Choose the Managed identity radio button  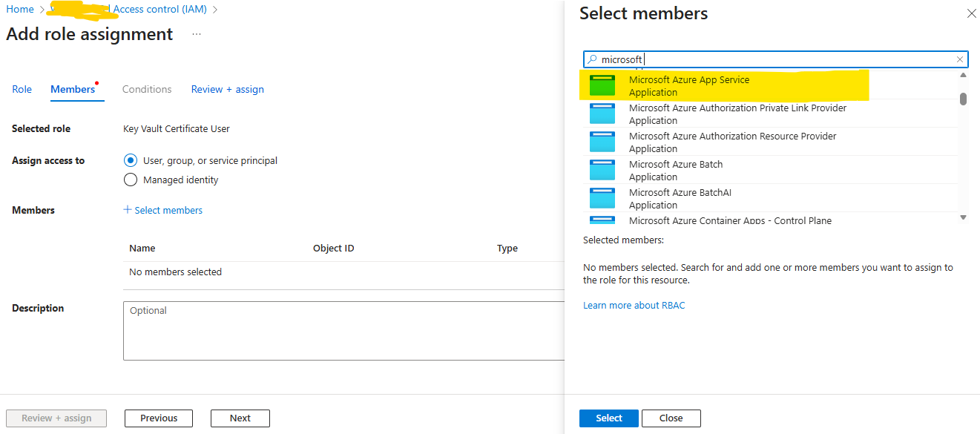(x=131, y=180)
